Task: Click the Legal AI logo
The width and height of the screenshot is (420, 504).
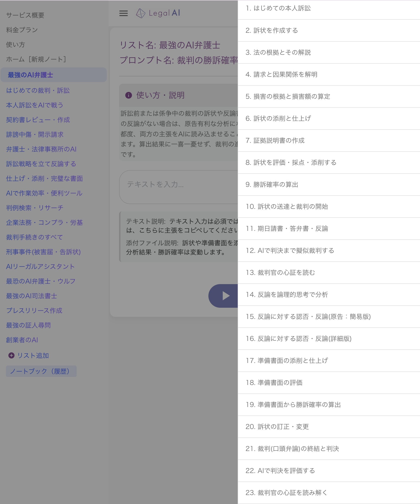Action: [x=158, y=13]
